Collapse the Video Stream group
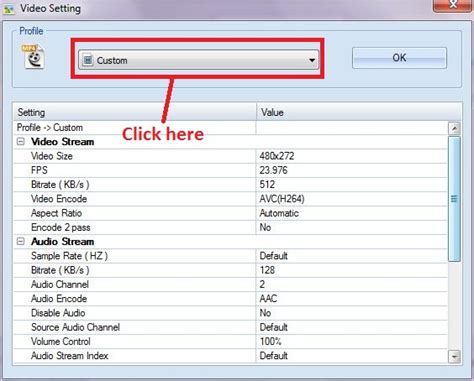 pyautogui.click(x=21, y=142)
